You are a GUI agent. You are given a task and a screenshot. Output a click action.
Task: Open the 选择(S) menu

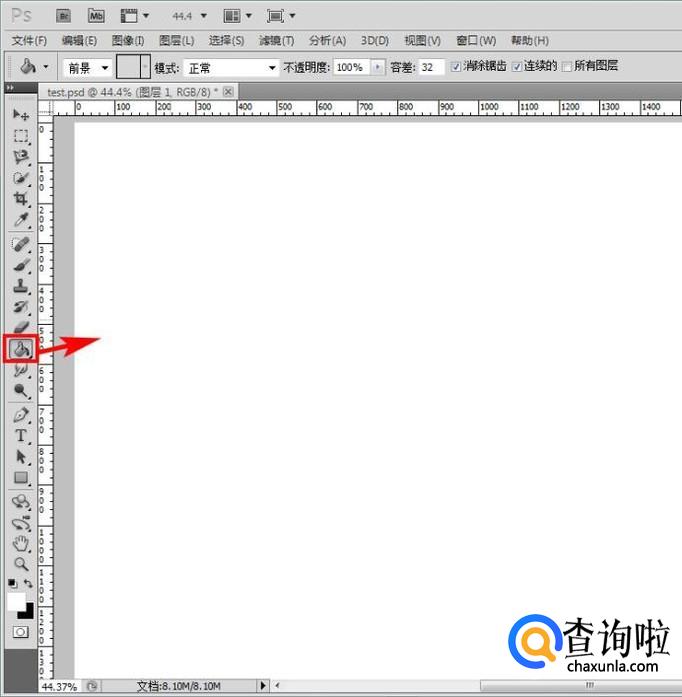[x=226, y=40]
